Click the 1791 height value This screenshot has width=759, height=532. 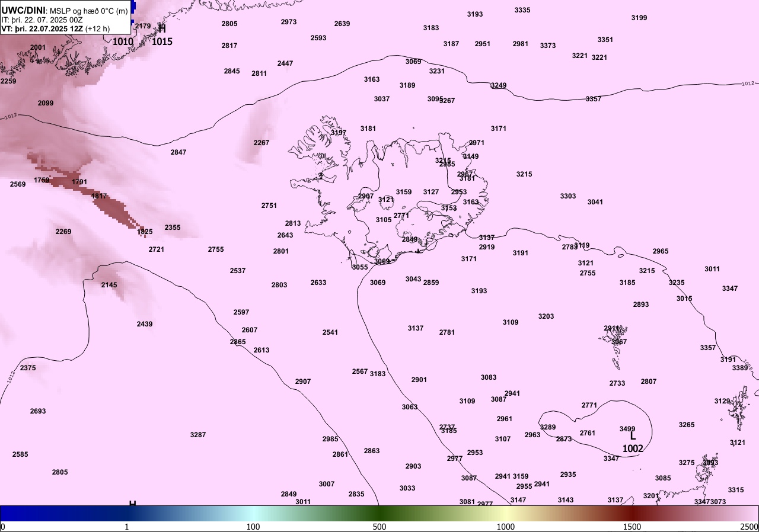79,182
